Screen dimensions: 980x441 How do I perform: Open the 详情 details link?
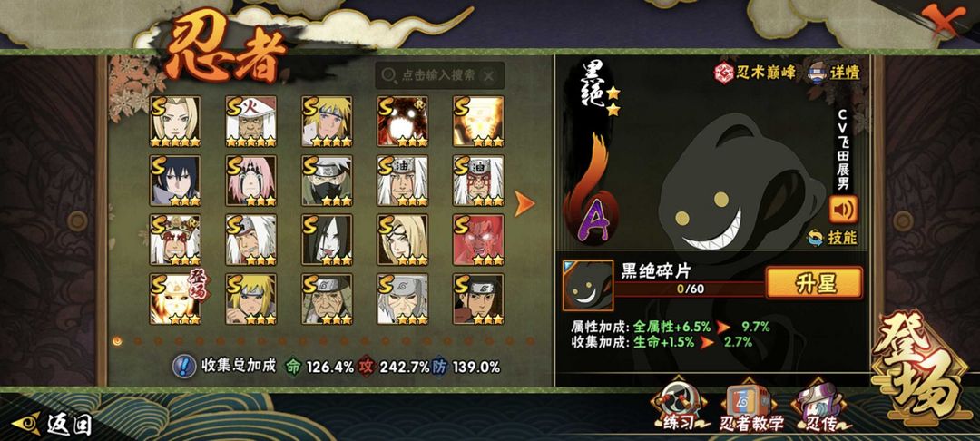coord(835,72)
